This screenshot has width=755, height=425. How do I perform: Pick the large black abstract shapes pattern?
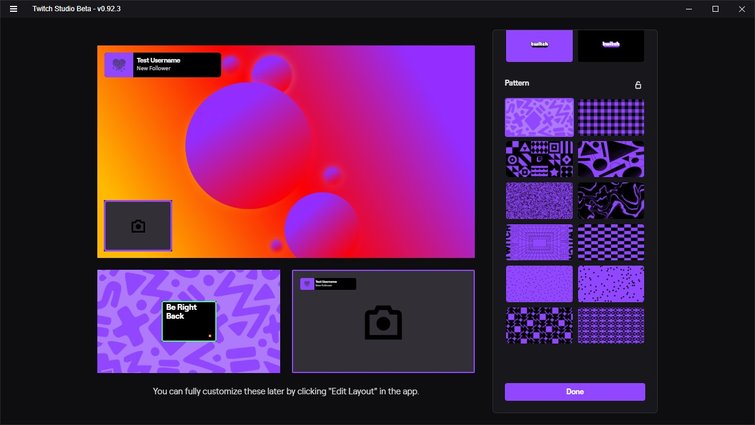611,159
